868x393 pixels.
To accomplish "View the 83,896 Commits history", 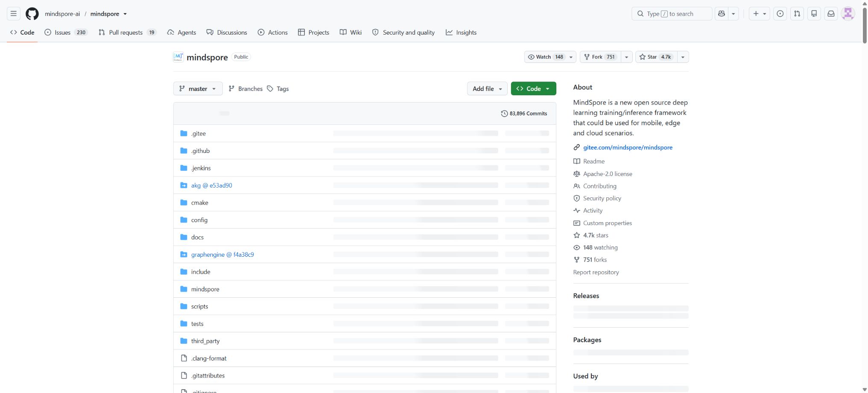I will tap(524, 114).
